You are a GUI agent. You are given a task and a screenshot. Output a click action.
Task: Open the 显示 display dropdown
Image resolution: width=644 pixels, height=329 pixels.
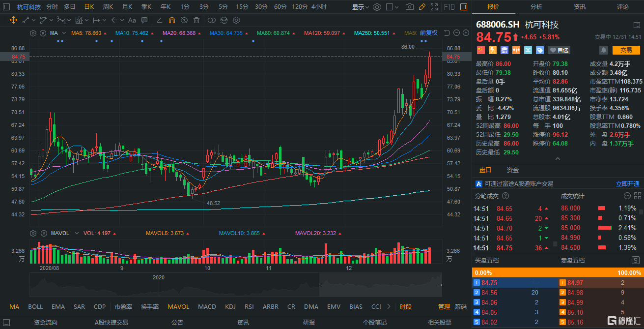(360, 7)
